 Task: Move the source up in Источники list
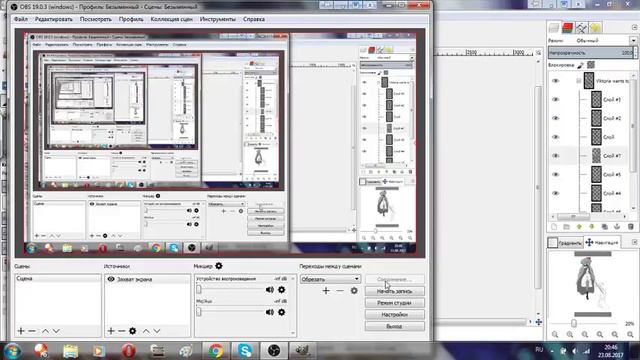point(146,331)
